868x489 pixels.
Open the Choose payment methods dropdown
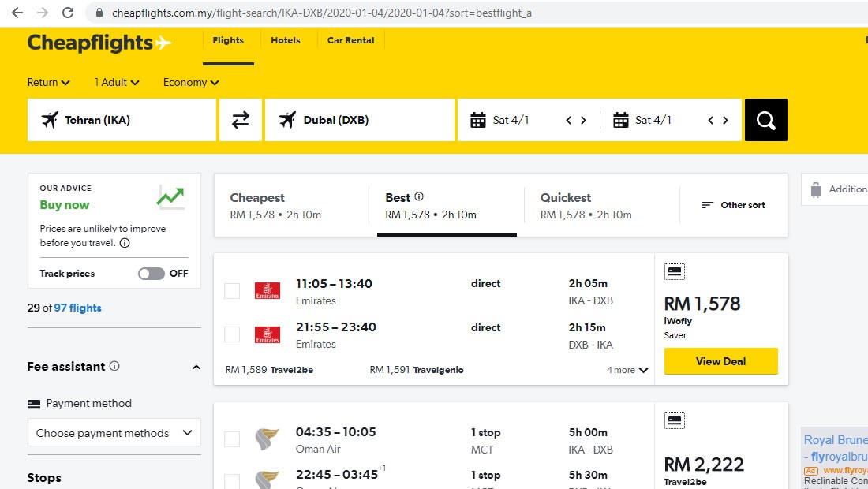click(x=113, y=432)
